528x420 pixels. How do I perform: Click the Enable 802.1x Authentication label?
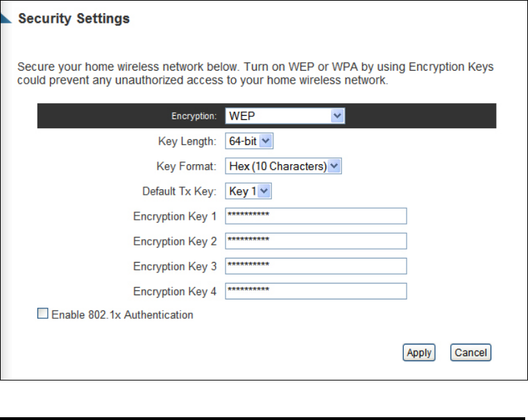pyautogui.click(x=122, y=315)
